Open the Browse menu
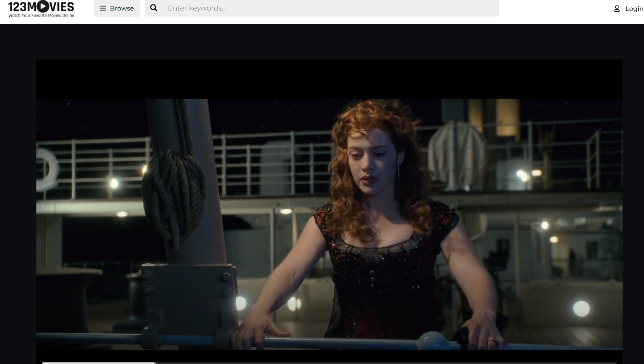This screenshot has width=644, height=364. pyautogui.click(x=117, y=8)
